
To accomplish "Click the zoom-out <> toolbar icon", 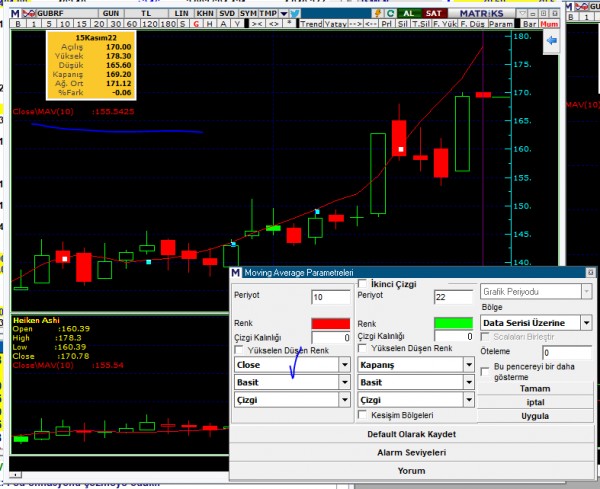I will (273, 24).
